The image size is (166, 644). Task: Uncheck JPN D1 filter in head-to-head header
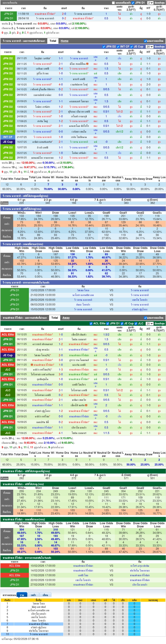click(133, 3)
